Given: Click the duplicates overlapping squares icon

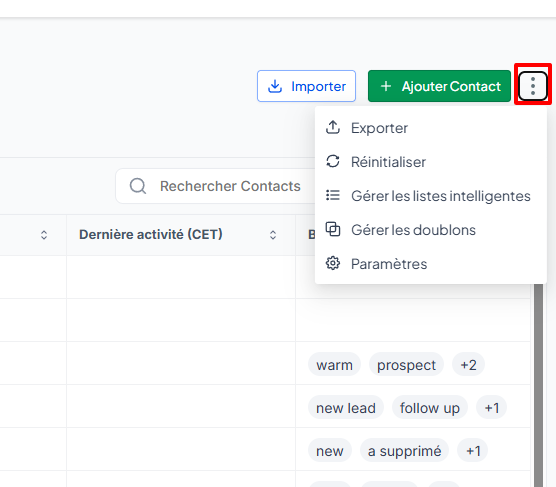Looking at the screenshot, I should 333,229.
